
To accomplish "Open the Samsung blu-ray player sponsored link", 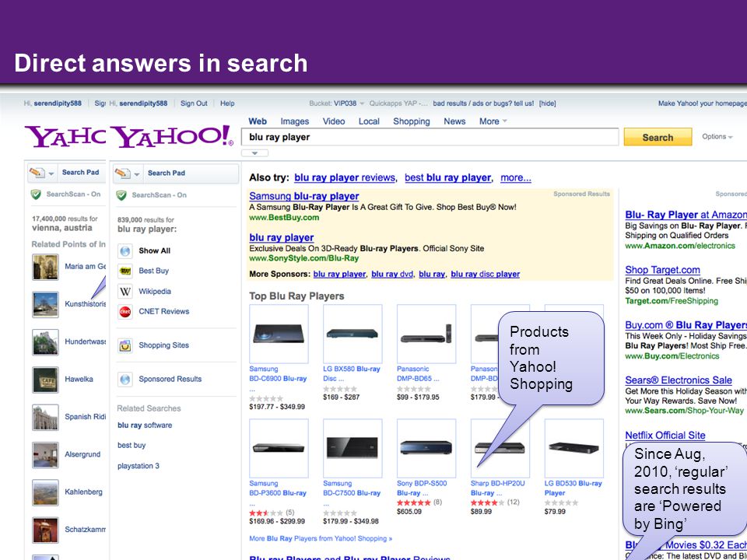I will [304, 196].
